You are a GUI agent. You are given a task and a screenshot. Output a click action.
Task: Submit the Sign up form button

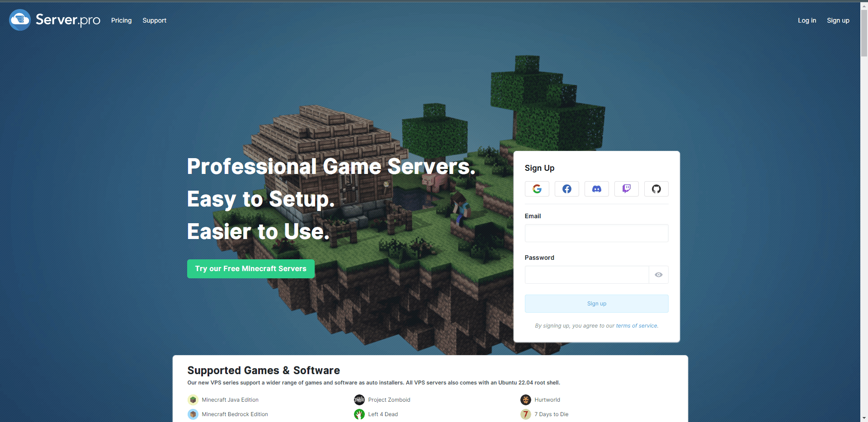pos(597,304)
